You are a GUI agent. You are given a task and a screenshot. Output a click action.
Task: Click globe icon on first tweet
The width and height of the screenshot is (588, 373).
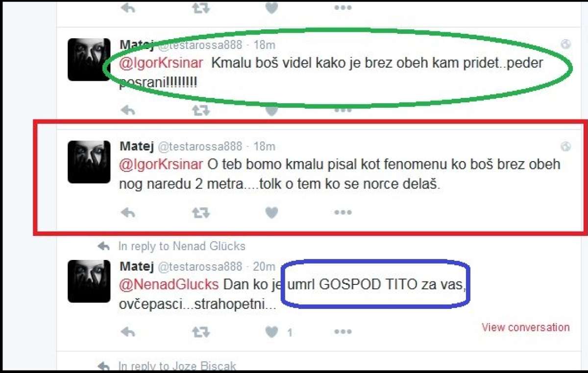click(565, 45)
